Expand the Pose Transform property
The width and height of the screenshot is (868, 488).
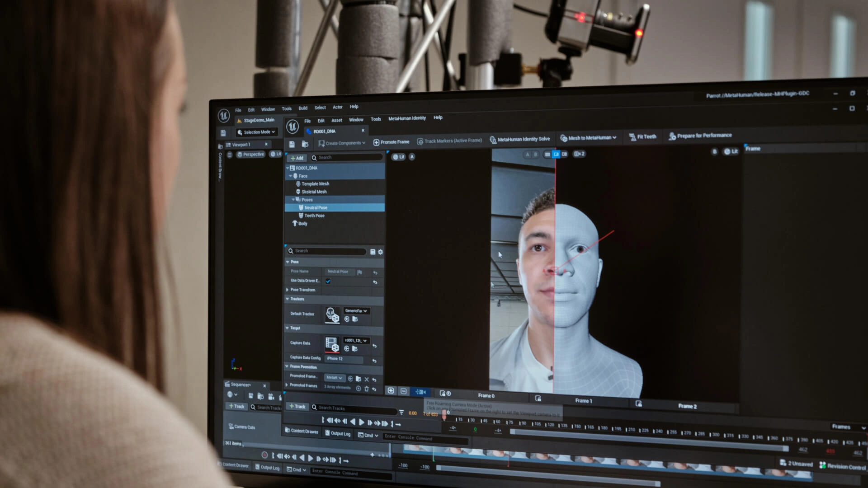click(287, 290)
